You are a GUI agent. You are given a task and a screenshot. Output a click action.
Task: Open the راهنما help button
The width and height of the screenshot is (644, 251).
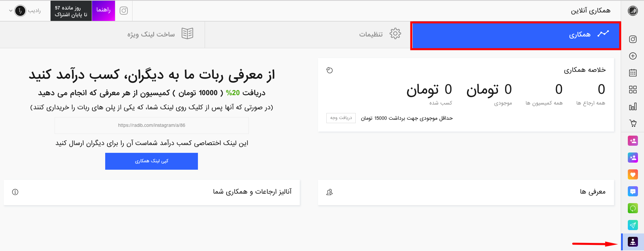click(103, 10)
